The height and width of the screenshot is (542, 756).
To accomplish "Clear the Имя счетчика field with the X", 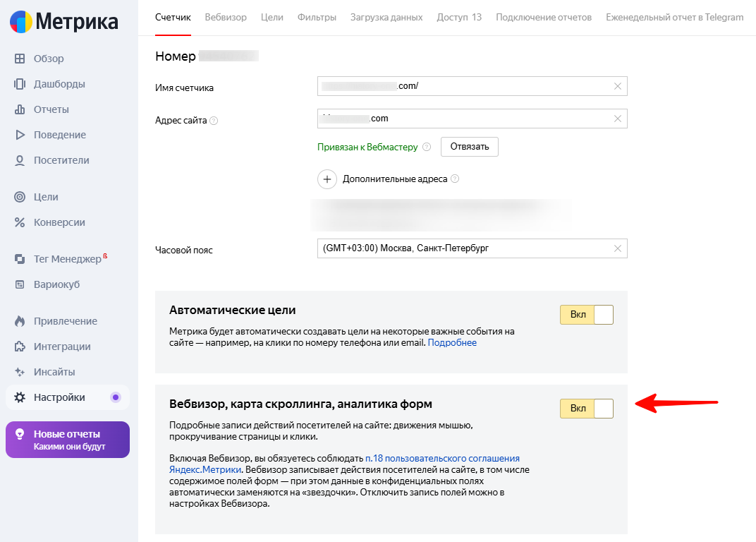I will (x=618, y=86).
